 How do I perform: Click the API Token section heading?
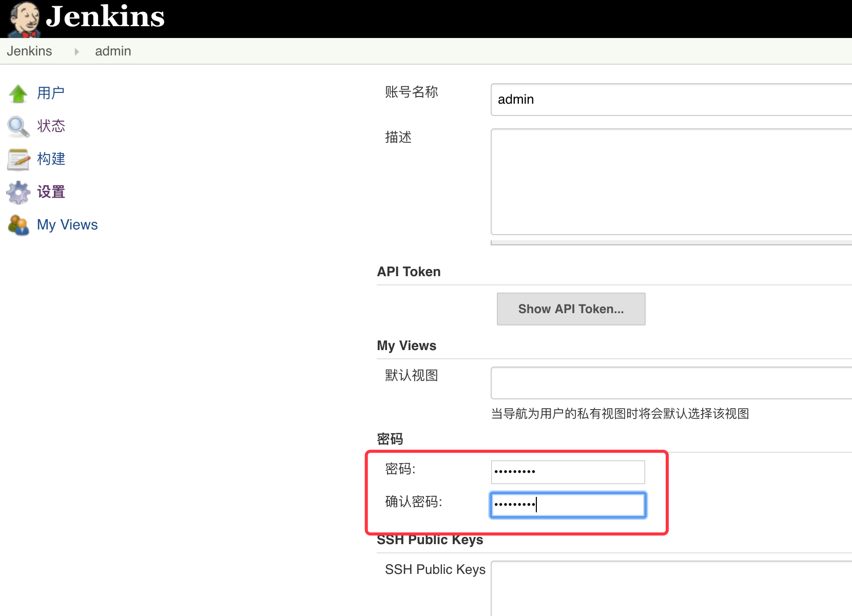pyautogui.click(x=409, y=272)
